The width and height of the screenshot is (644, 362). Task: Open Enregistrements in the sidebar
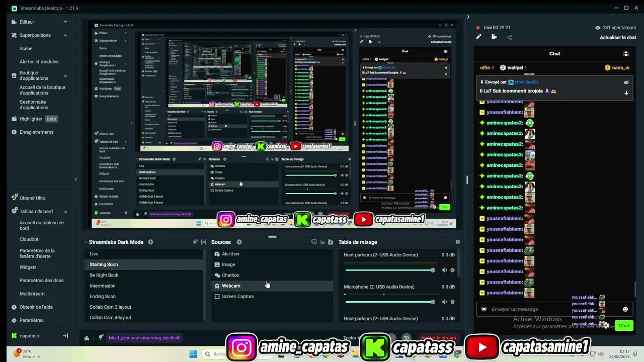pyautogui.click(x=36, y=132)
